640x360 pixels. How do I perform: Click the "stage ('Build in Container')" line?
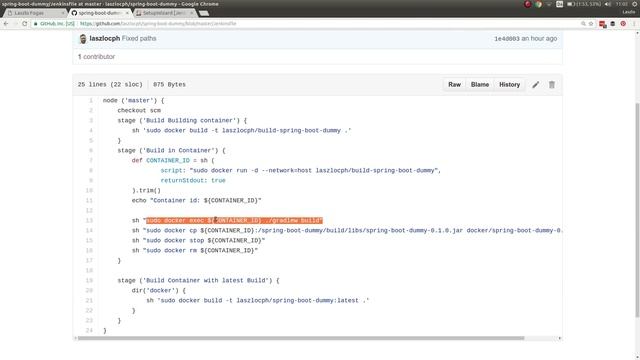tap(171, 151)
